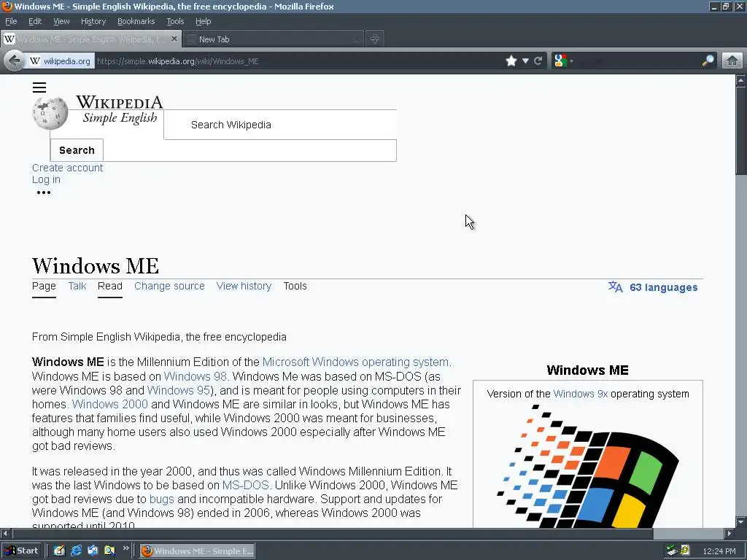Reload the page with the refresh icon
The width and height of the screenshot is (747, 560).
pyautogui.click(x=538, y=61)
